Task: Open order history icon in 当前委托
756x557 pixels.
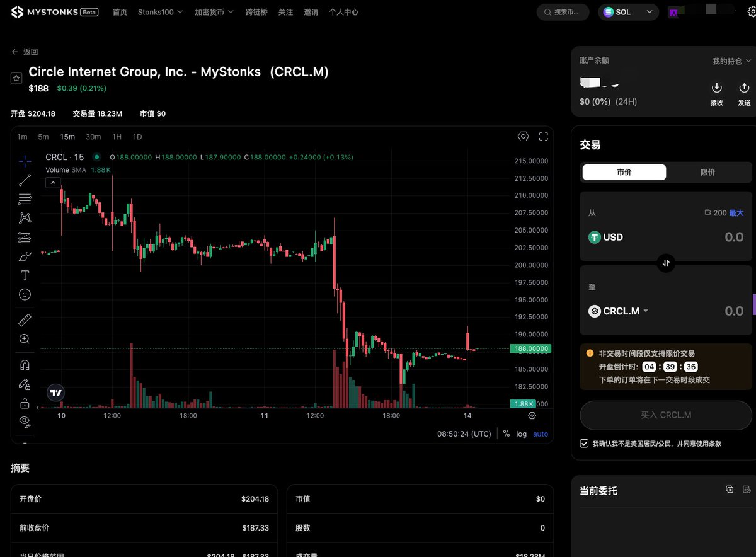Action: [x=747, y=490]
